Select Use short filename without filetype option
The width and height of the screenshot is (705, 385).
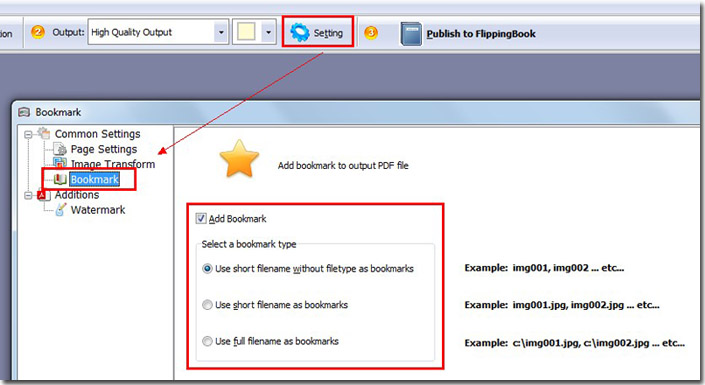click(207, 269)
